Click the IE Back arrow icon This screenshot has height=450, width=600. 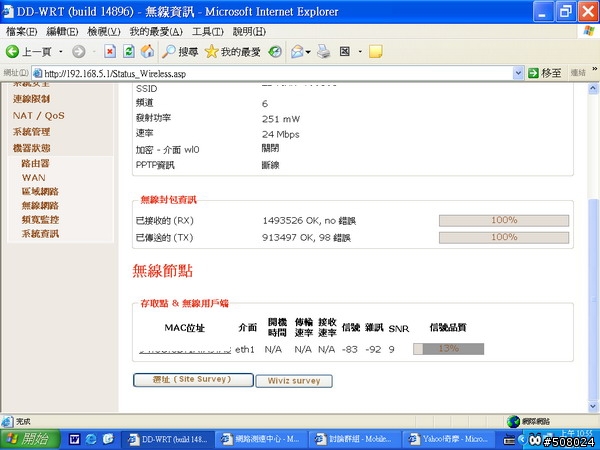click(12, 51)
